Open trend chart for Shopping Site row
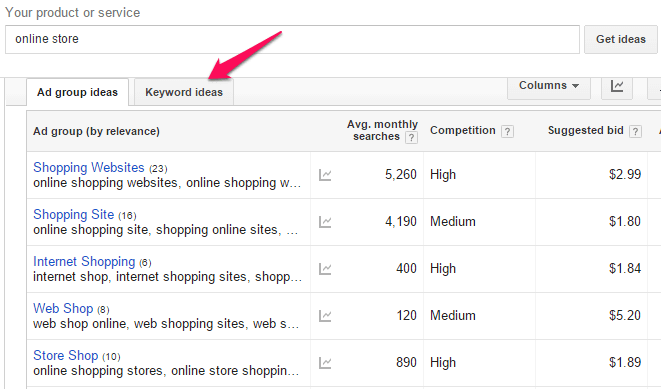Viewport: 661px width, 389px height. pos(325,222)
